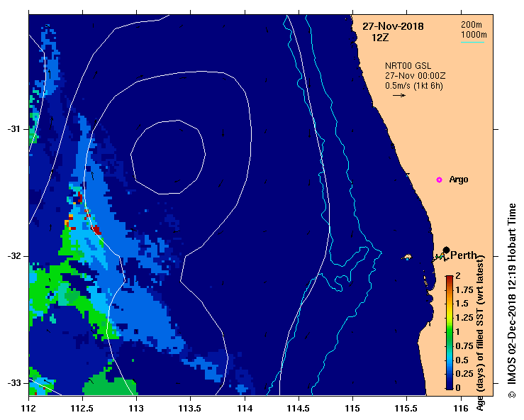Click the color bar value '2'
This screenshot has height=420, width=524.
point(458,276)
